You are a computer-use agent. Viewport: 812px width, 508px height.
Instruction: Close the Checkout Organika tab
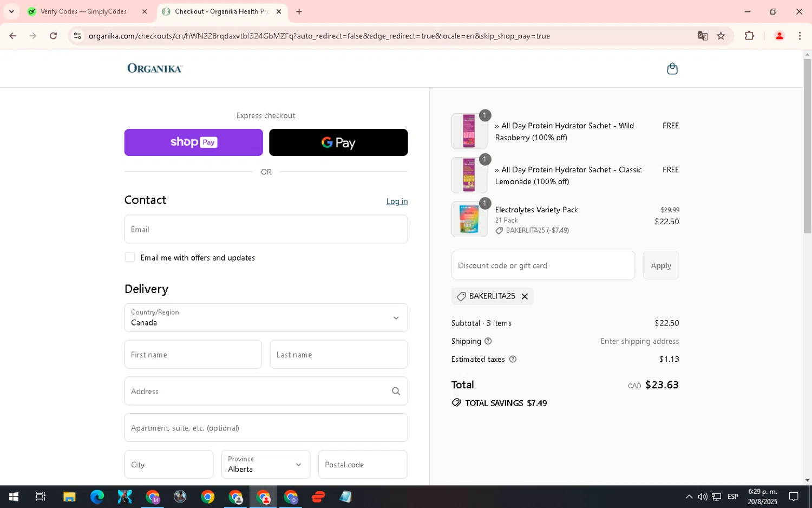(279, 11)
